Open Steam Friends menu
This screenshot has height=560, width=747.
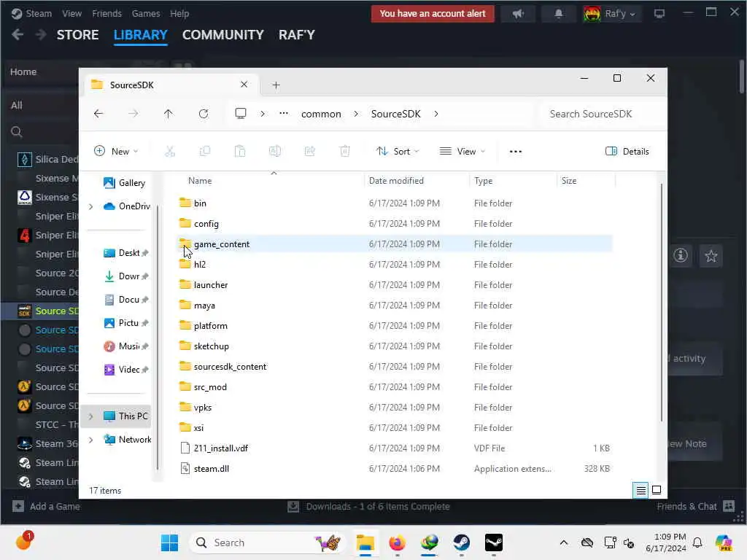(x=107, y=13)
